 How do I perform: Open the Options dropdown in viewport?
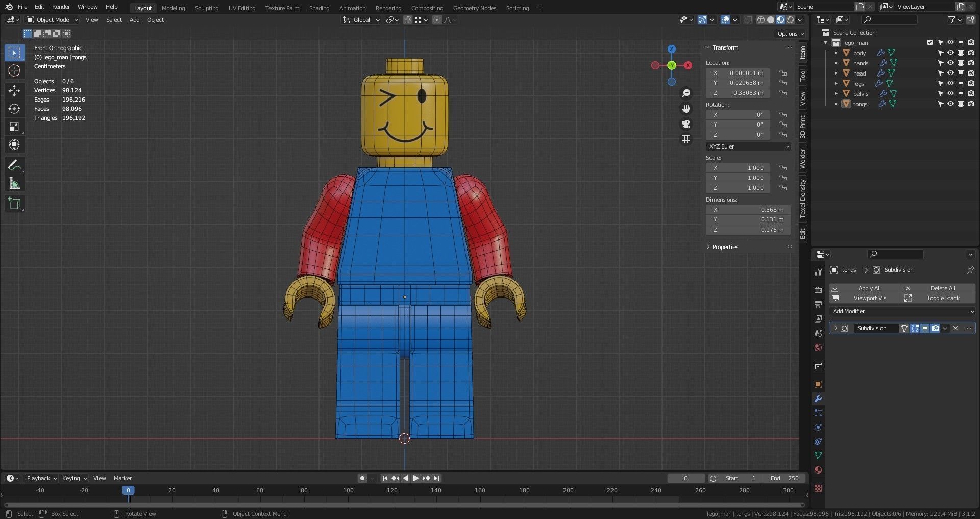tap(791, 34)
